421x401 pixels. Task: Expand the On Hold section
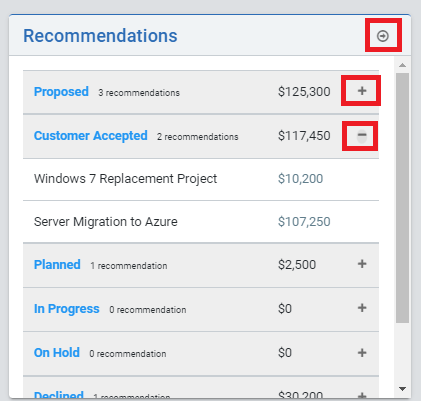pyautogui.click(x=362, y=353)
